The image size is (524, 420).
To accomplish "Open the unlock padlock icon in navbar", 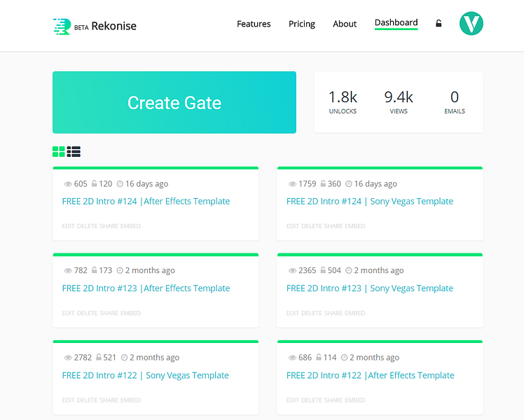I will pos(439,23).
